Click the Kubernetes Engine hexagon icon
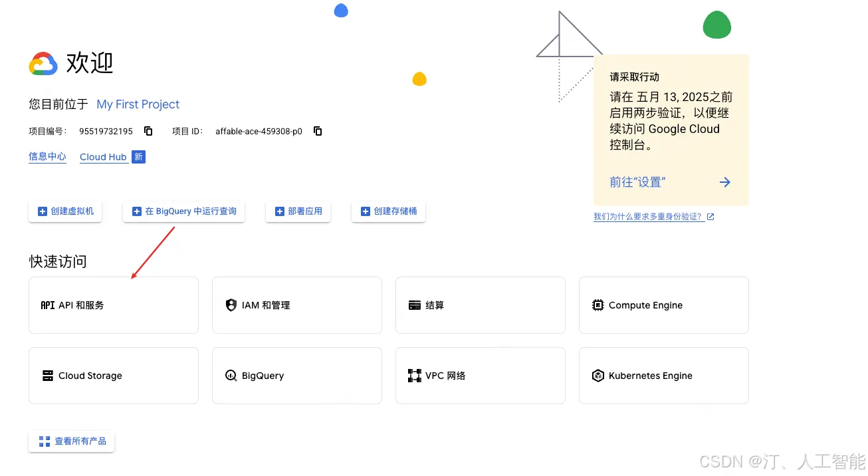 597,376
